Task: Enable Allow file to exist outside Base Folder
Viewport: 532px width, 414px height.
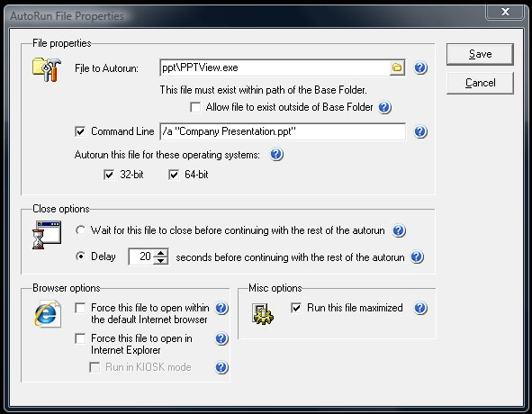Action: point(195,107)
